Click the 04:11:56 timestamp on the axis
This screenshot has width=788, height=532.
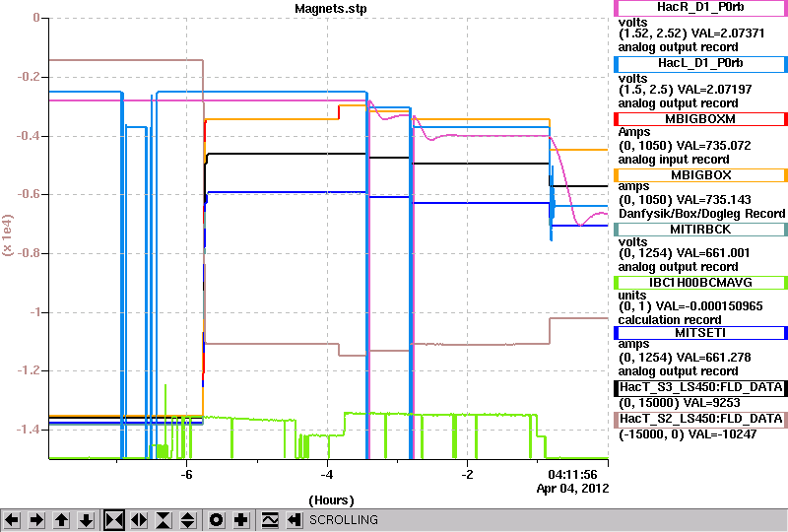coord(572,475)
